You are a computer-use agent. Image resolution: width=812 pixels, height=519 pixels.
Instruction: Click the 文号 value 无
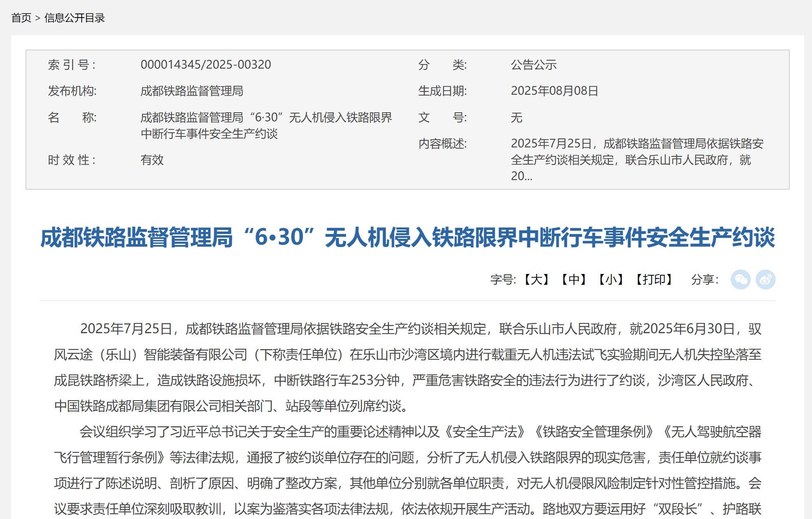coord(516,118)
